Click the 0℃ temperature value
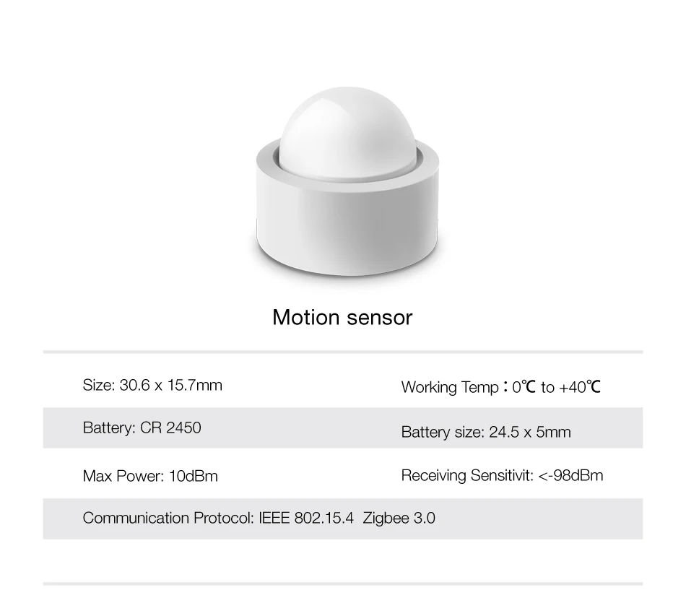686x616 pixels. [x=524, y=387]
